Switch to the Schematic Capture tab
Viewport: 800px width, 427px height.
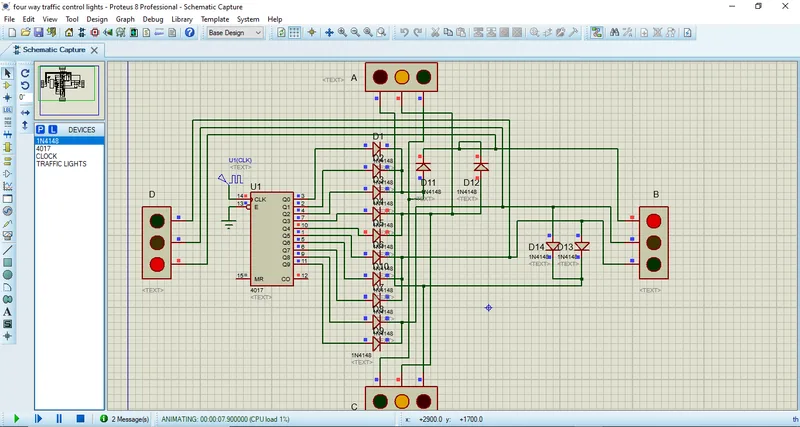tap(48, 50)
